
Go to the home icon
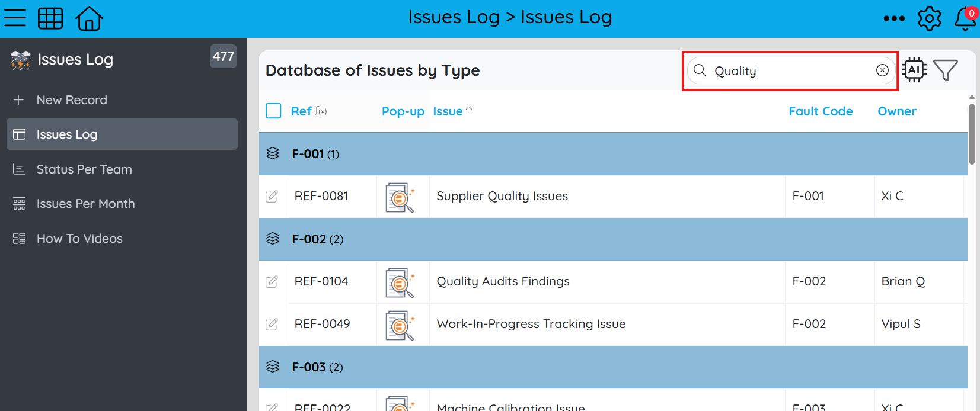tap(90, 18)
